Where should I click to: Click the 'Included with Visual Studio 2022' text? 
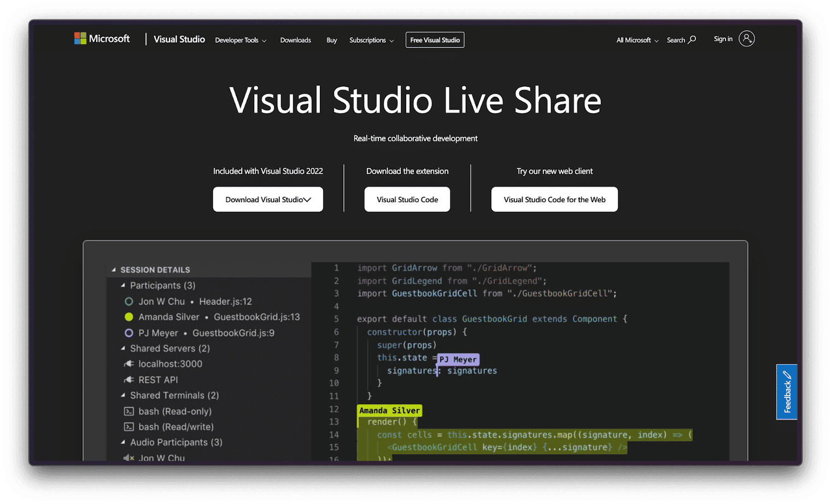[x=268, y=171]
